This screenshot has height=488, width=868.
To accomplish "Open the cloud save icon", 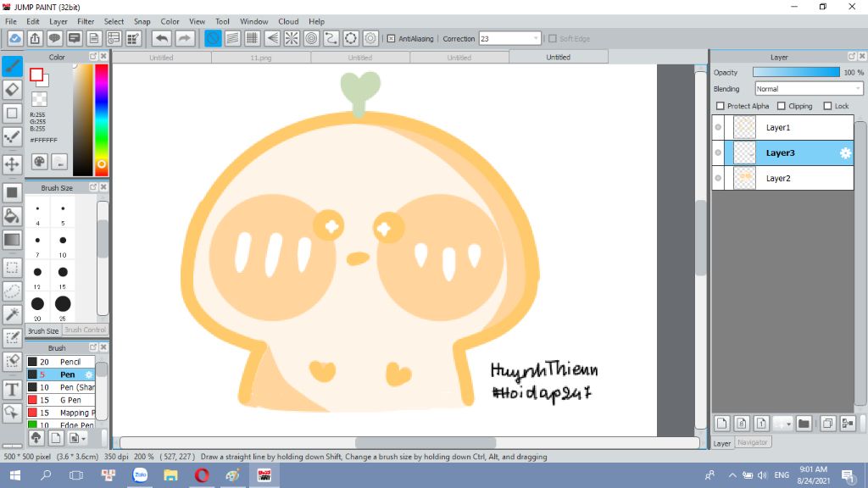I will click(x=15, y=38).
